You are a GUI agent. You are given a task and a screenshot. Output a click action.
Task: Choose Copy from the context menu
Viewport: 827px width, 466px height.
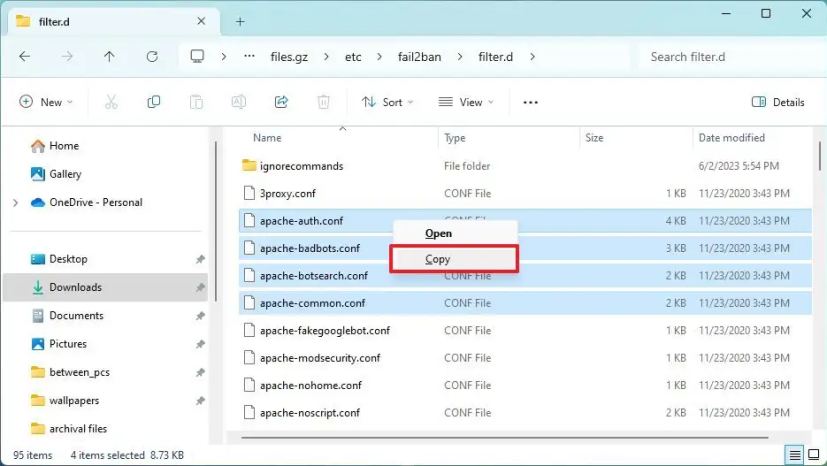pos(438,259)
